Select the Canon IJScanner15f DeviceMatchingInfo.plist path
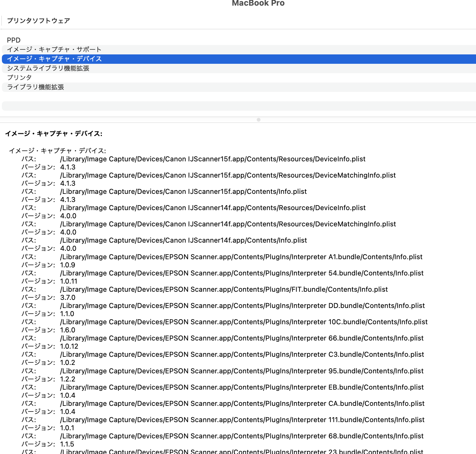Viewport: 476px width, 454px height. (228, 175)
